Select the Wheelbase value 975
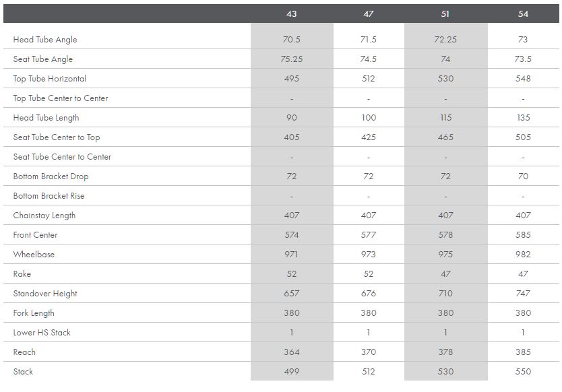This screenshot has height=392, width=562. (x=445, y=255)
